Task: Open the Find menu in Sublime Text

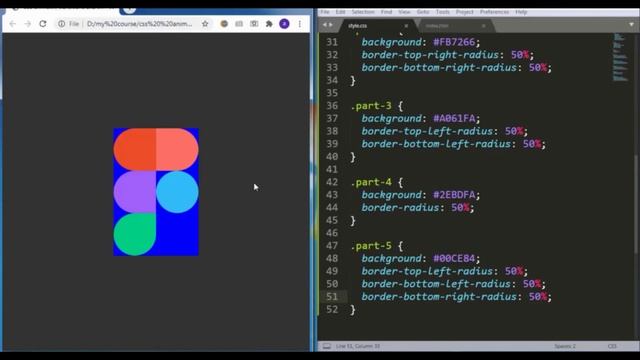Action: tap(387, 12)
